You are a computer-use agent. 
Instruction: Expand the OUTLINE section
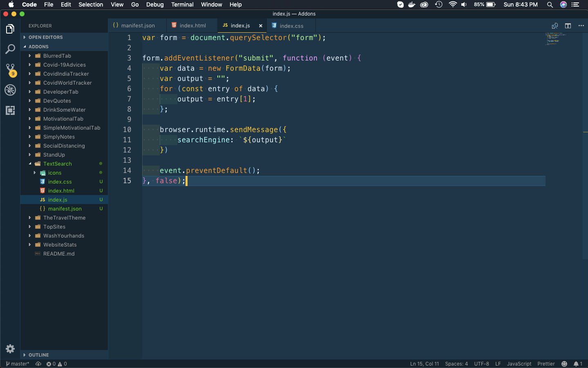pos(64,355)
